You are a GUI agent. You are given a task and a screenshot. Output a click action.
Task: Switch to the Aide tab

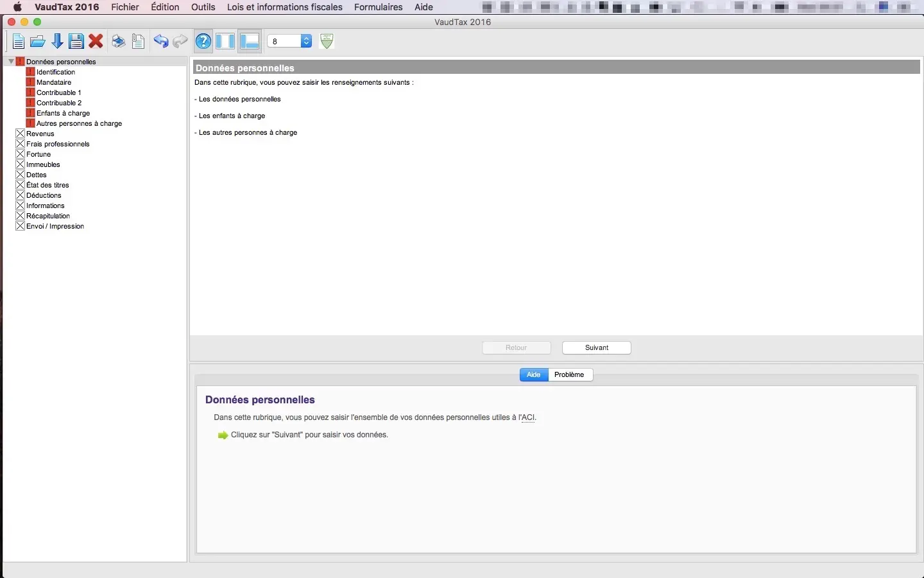coord(534,374)
